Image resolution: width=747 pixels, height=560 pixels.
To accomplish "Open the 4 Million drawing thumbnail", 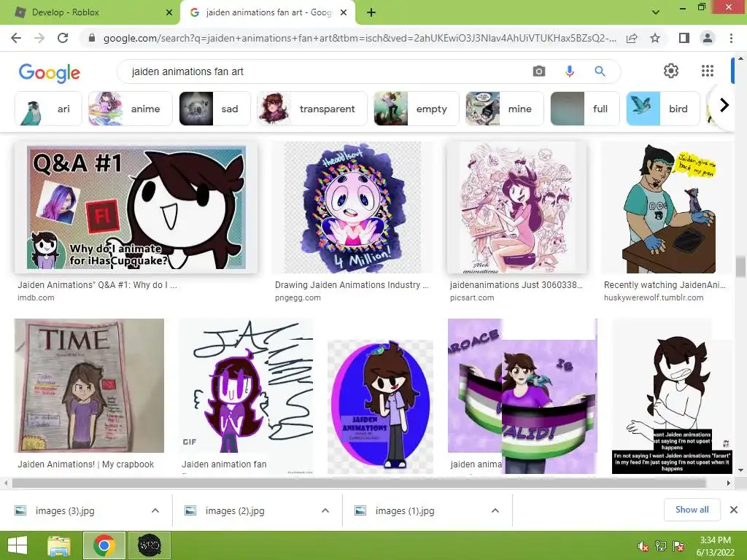I will [352, 207].
